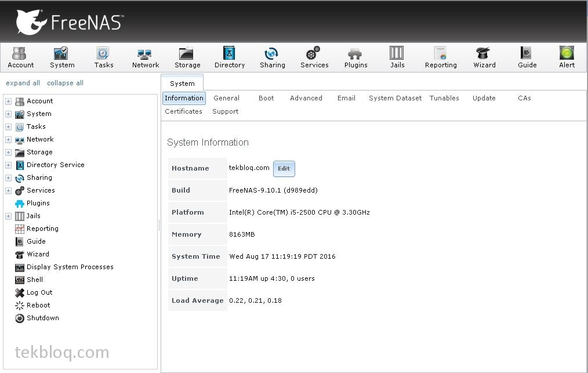Click the Reporting chart icon in the sidebar tree
This screenshot has width=588, height=373.
click(20, 229)
